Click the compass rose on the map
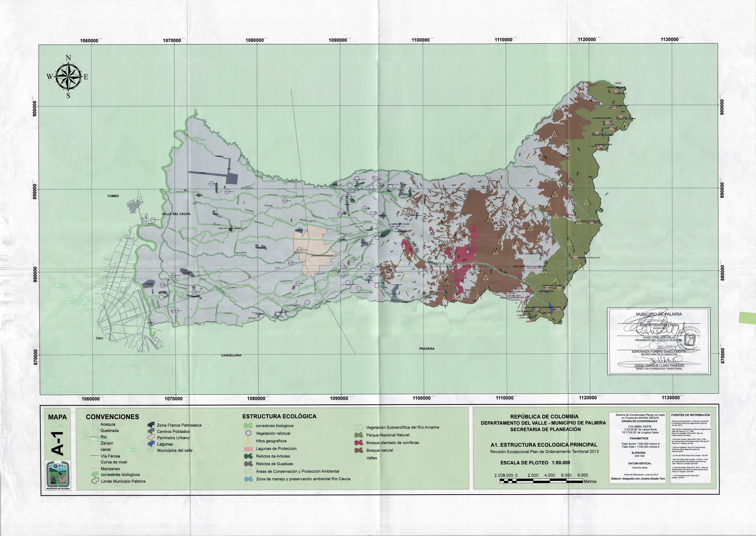Image resolution: width=756 pixels, height=536 pixels. pyautogui.click(x=68, y=77)
